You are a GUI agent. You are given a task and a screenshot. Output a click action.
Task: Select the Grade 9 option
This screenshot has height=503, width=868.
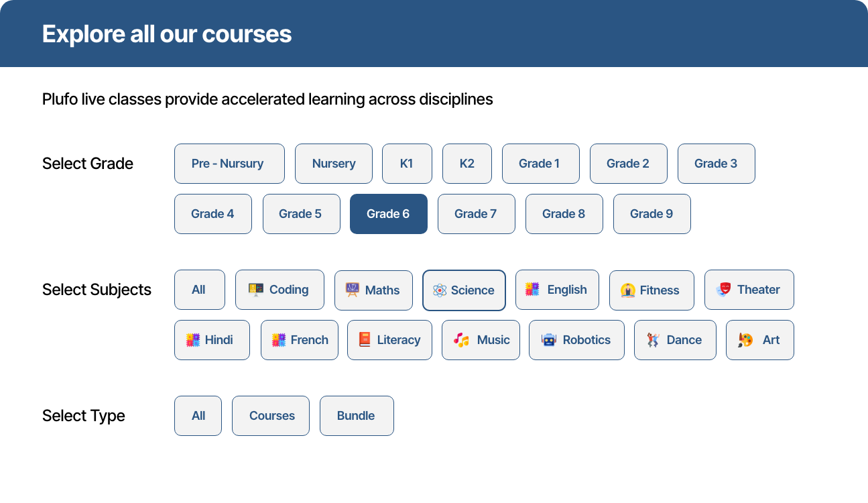[x=652, y=214]
